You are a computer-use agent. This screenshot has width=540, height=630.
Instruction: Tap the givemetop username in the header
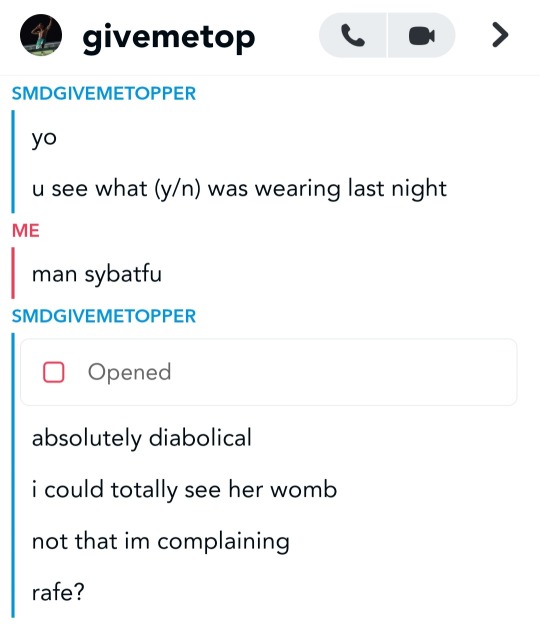tap(169, 38)
